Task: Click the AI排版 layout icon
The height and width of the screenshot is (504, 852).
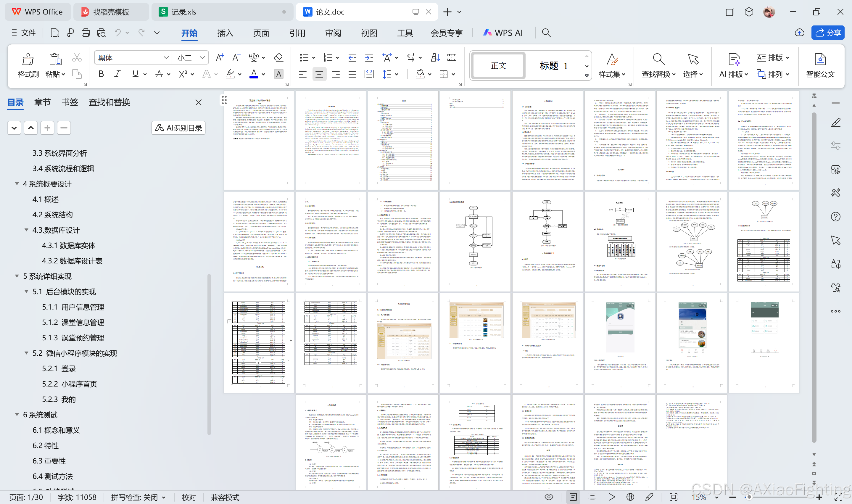Action: click(734, 59)
